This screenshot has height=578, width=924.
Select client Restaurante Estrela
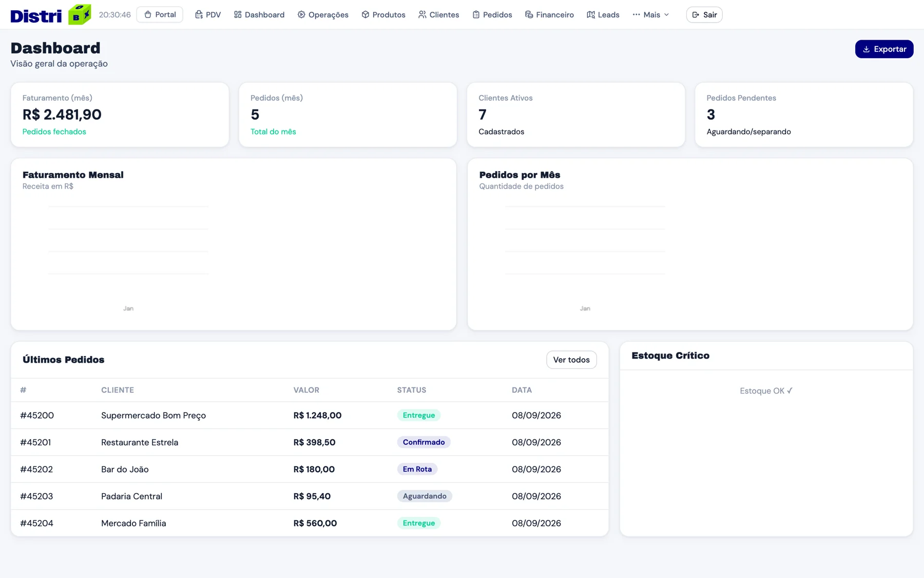click(140, 442)
